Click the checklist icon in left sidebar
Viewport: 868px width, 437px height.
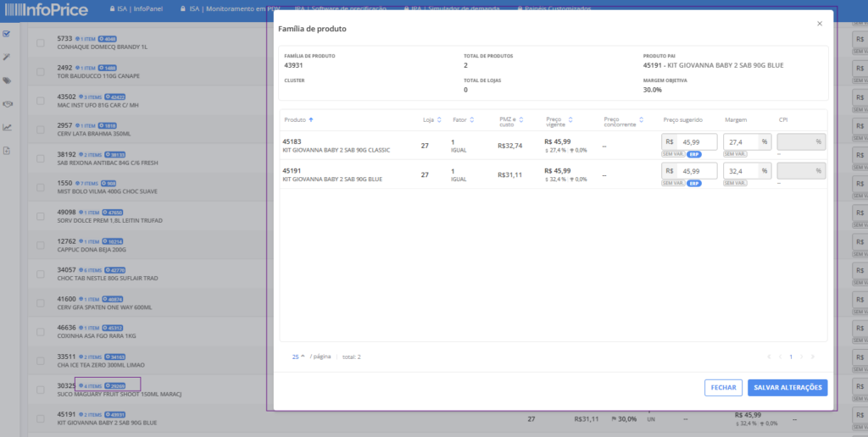[x=7, y=34]
